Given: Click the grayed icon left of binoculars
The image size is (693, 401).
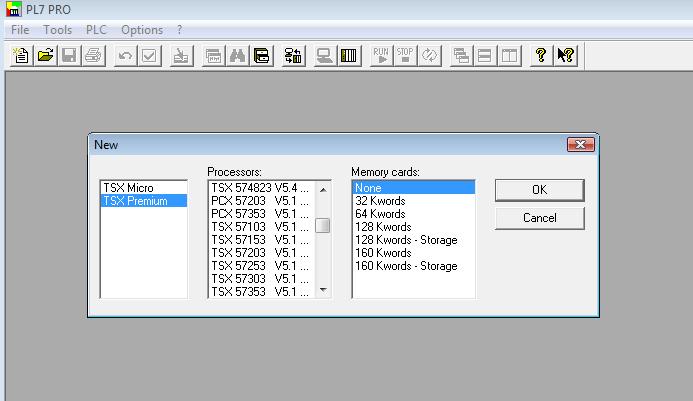Looking at the screenshot, I should click(x=213, y=56).
